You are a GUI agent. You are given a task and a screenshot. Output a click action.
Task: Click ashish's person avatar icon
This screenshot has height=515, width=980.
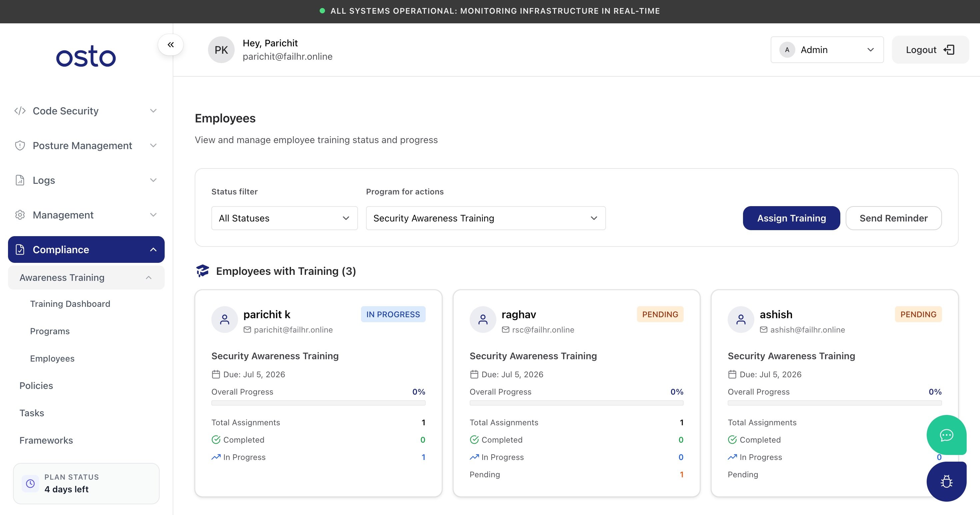point(741,320)
